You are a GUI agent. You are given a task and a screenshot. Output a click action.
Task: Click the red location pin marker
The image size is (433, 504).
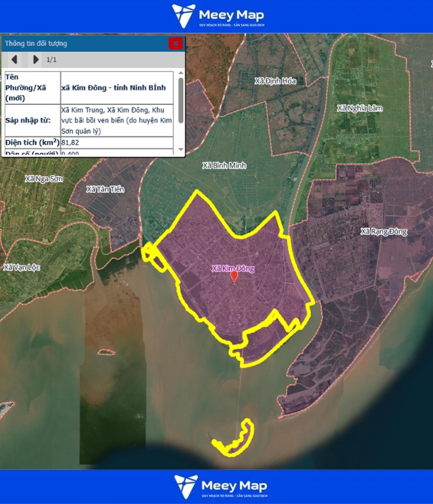[234, 277]
